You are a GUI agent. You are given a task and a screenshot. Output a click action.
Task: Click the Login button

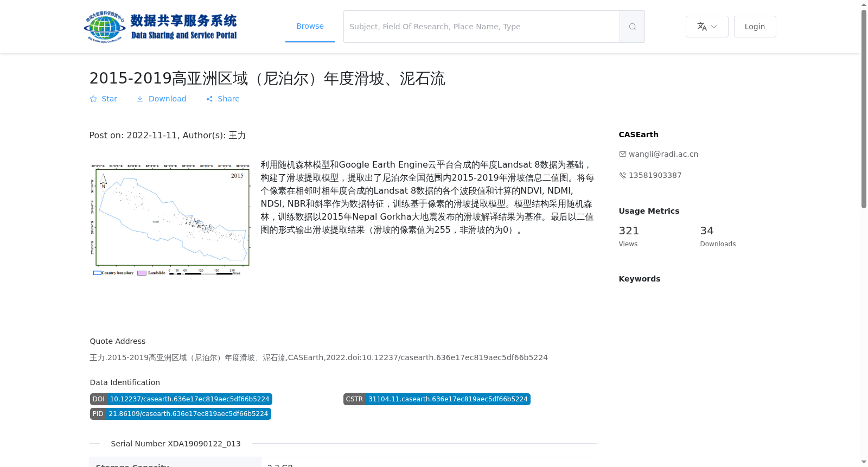coord(755,27)
